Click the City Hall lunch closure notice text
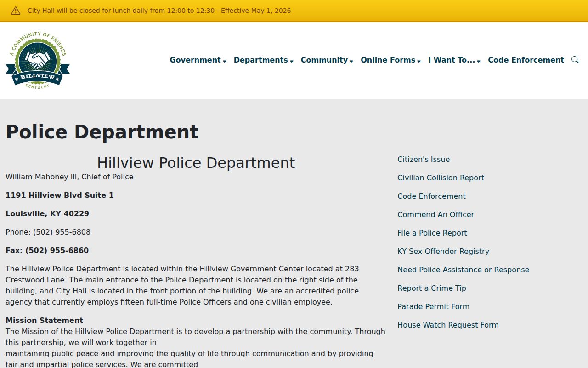 point(159,11)
